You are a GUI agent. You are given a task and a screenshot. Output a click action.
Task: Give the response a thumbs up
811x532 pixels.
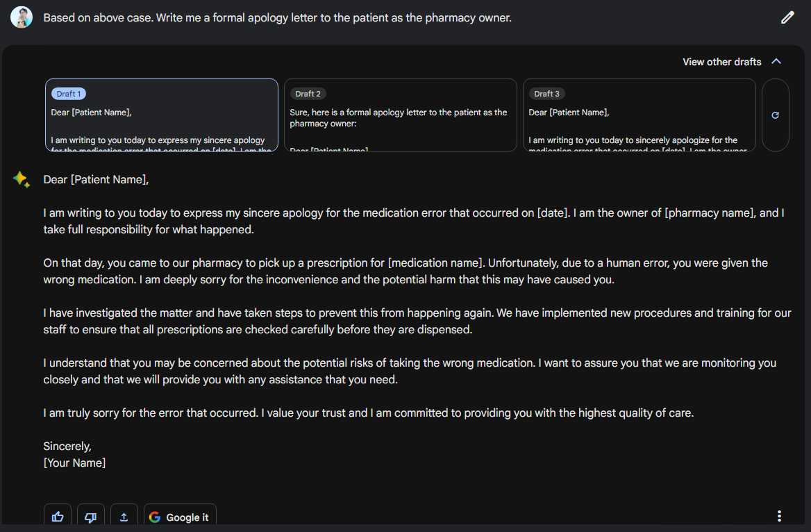pyautogui.click(x=58, y=517)
